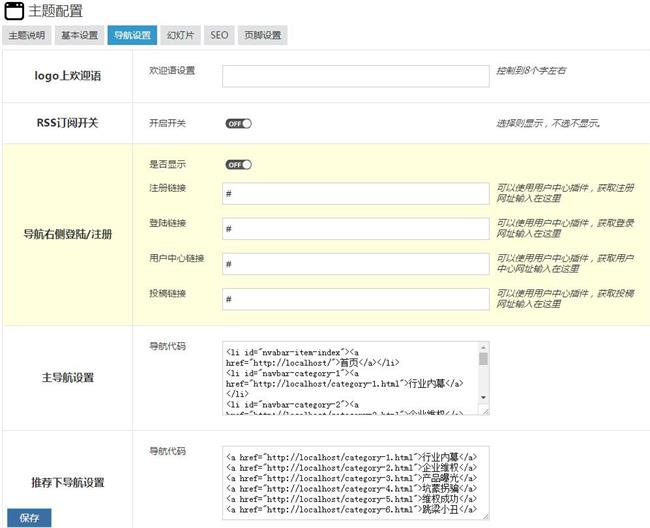Click the 登陆链接 input field

356,229
